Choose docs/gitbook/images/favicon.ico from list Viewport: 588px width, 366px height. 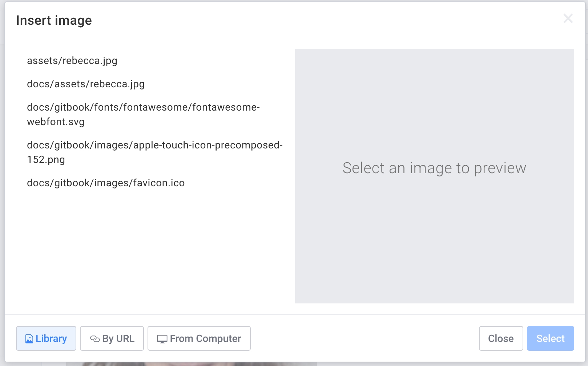click(106, 183)
